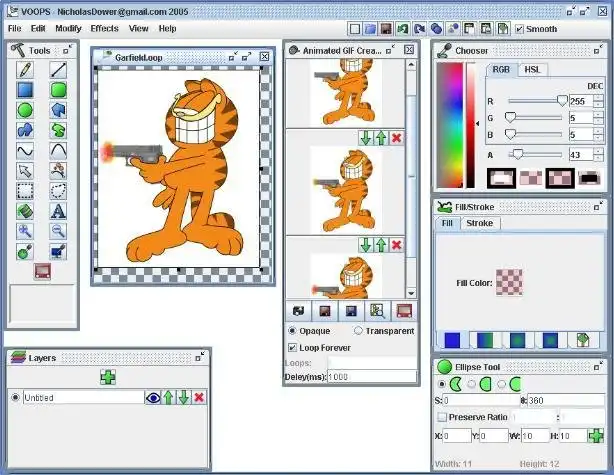This screenshot has width=614, height=475.
Task: Toggle visibility of the Untitled layer
Action: pos(153,398)
